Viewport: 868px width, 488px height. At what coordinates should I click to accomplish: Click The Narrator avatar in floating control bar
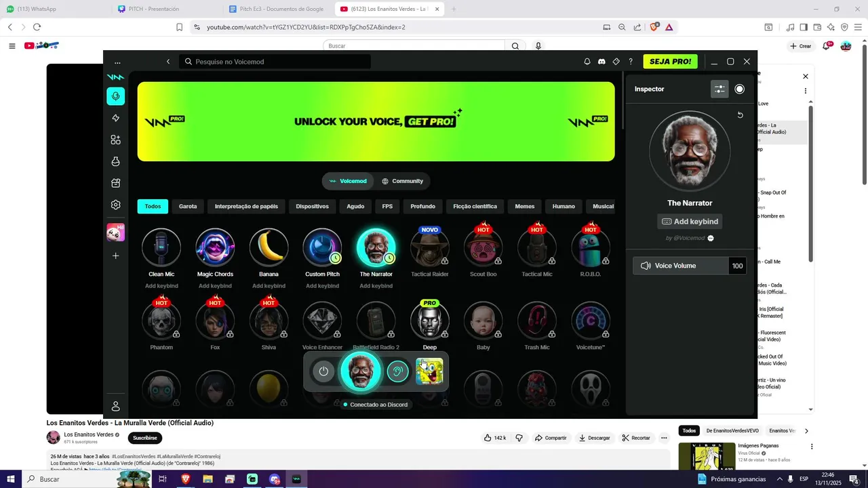point(361,371)
